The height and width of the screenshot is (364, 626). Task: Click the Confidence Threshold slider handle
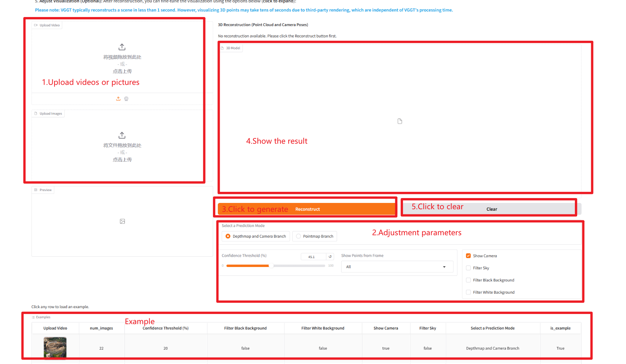click(271, 266)
